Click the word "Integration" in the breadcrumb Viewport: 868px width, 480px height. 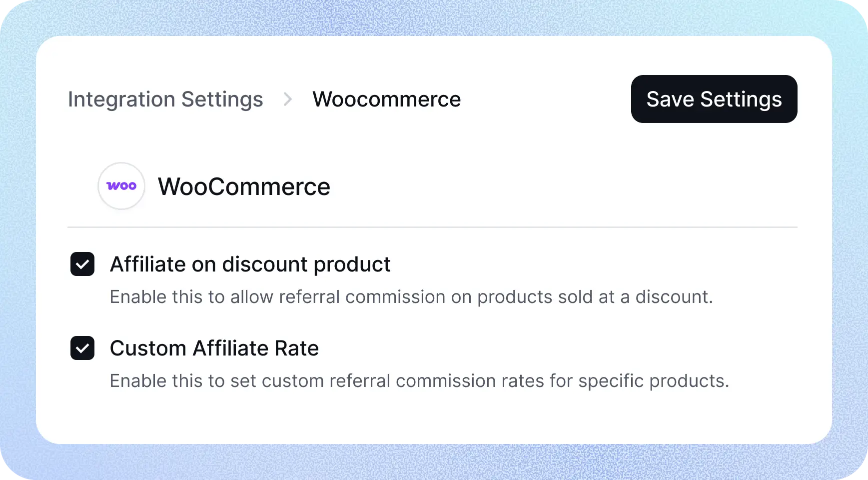pyautogui.click(x=121, y=99)
